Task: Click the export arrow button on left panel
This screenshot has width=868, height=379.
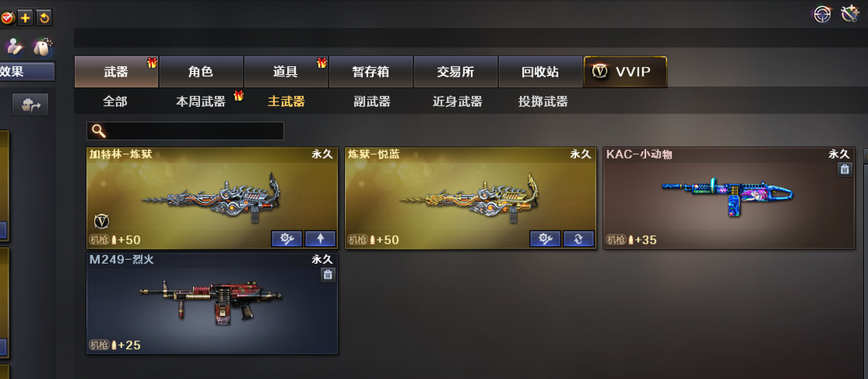Action: coord(31,105)
